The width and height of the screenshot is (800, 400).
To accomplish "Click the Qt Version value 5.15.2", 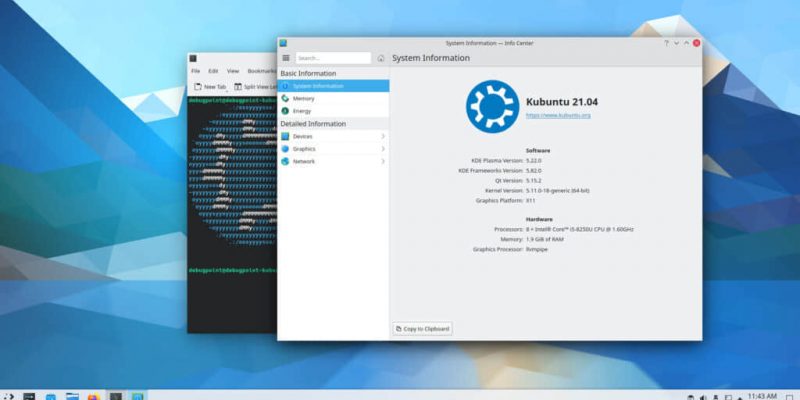I will pos(534,181).
